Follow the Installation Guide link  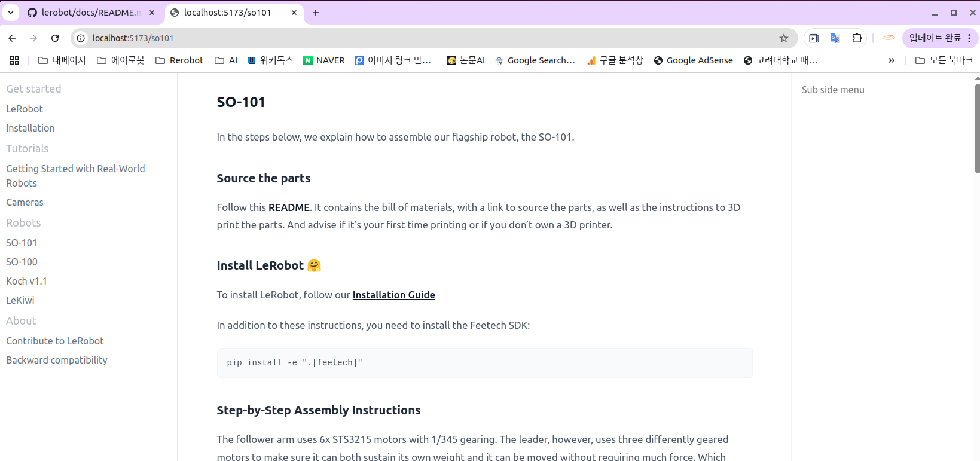(393, 295)
